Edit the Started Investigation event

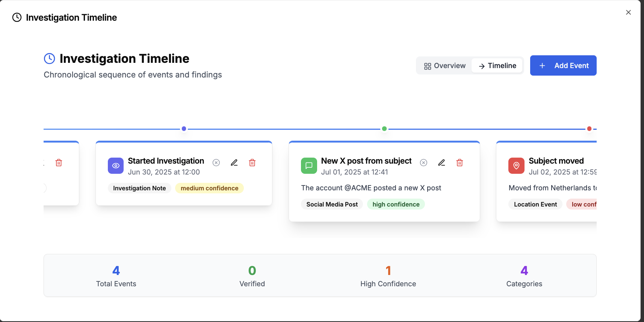coord(234,163)
